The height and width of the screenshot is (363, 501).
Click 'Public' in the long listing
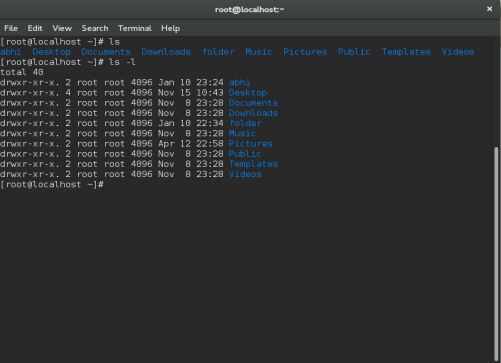pyautogui.click(x=245, y=154)
